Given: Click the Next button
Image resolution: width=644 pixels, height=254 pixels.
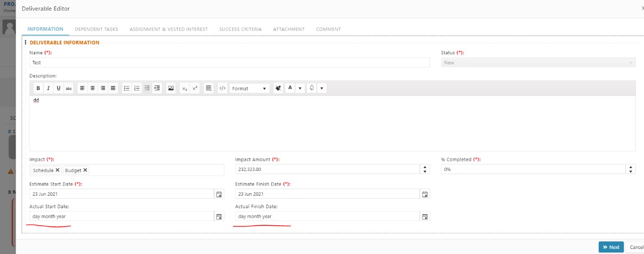Looking at the screenshot, I should [611, 247].
